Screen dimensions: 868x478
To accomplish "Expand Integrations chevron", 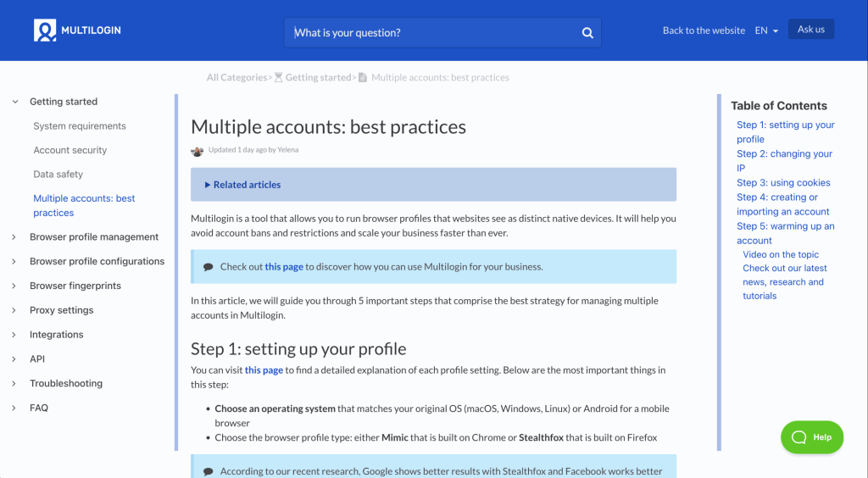I will [14, 335].
